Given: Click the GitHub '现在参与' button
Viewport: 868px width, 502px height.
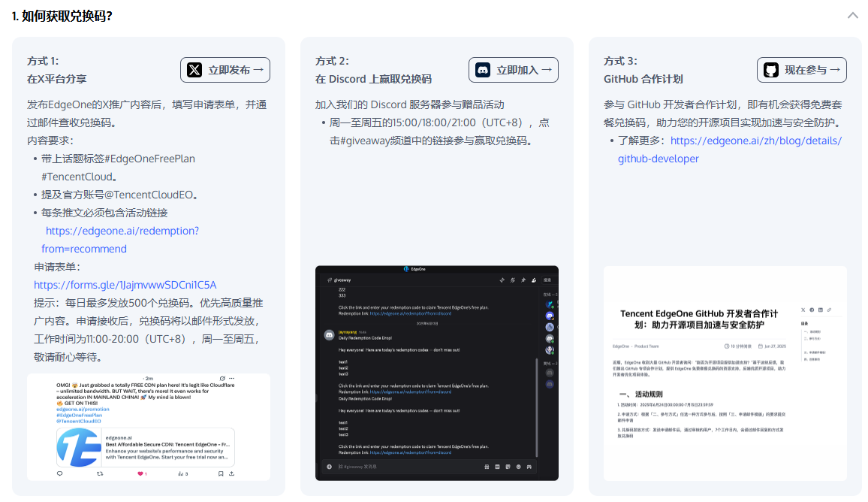Looking at the screenshot, I should point(802,70).
